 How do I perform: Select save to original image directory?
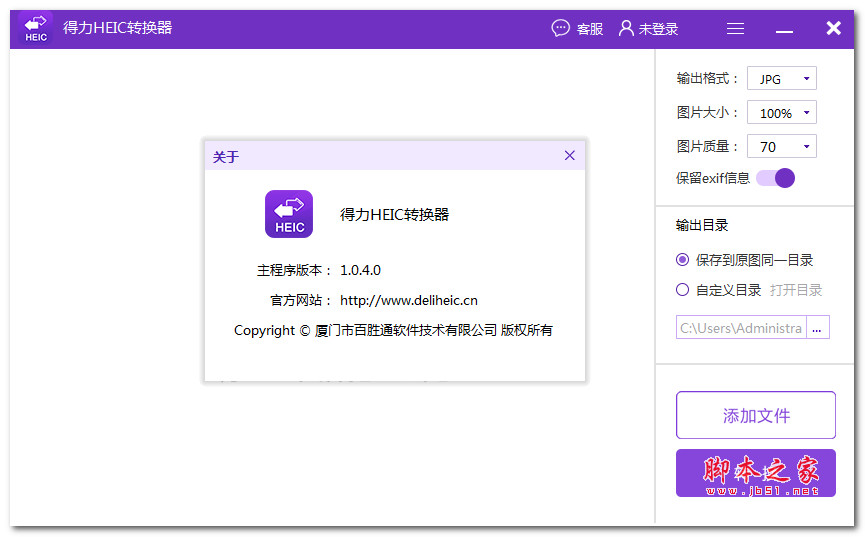[x=683, y=260]
